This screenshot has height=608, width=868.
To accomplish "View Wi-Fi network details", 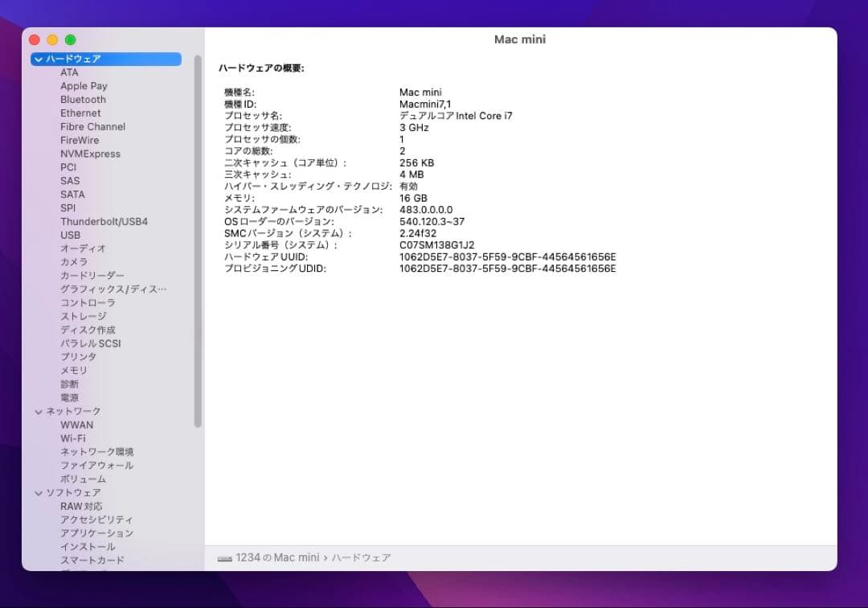I will pos(75,438).
